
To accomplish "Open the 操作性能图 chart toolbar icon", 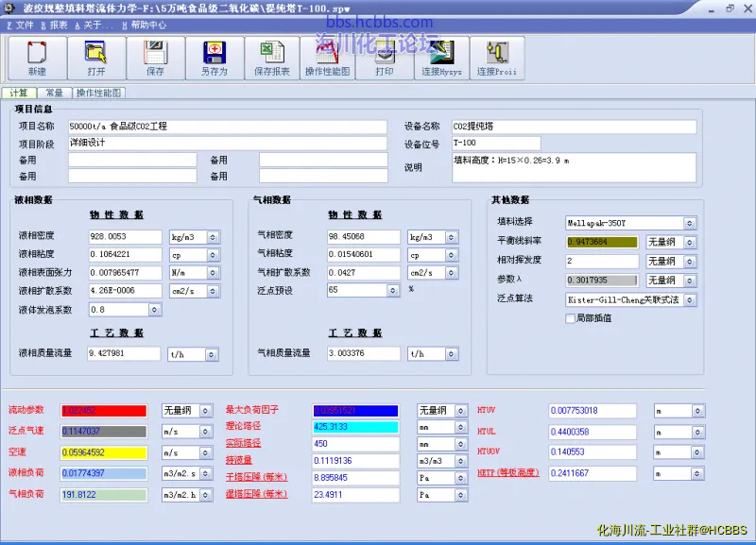I will click(327, 59).
